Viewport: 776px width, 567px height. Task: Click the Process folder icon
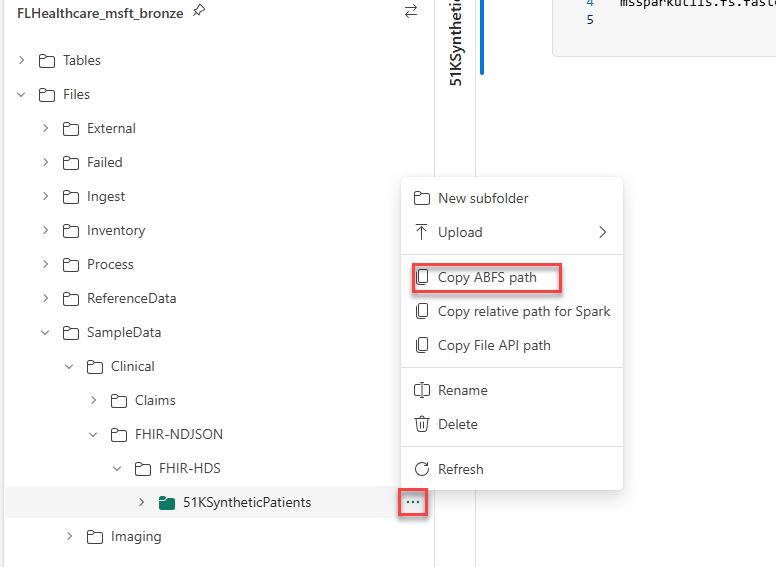(x=71, y=265)
